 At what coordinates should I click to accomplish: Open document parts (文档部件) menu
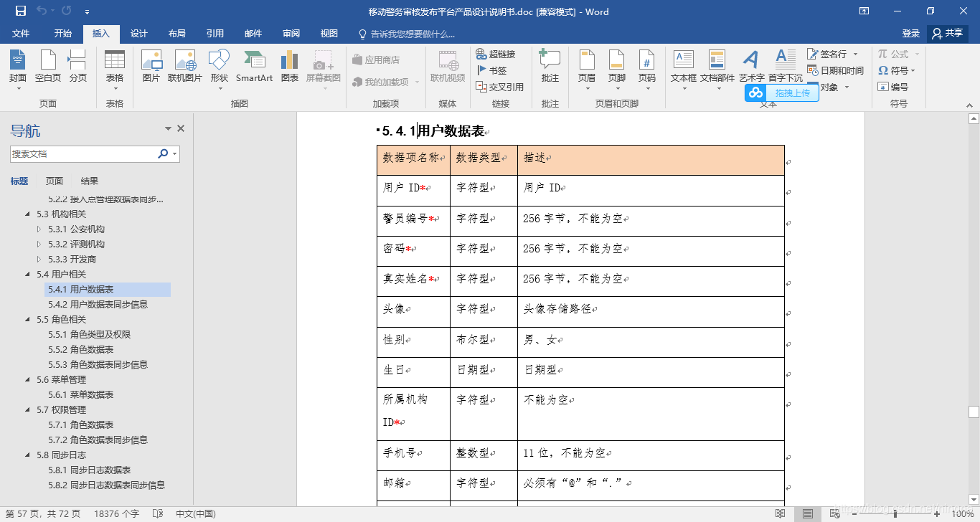pos(717,70)
